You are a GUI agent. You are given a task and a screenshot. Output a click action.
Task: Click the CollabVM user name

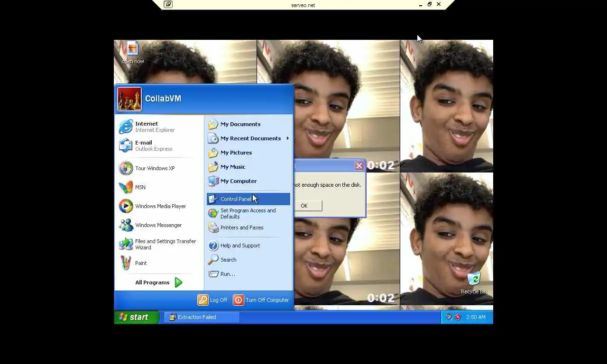[163, 99]
